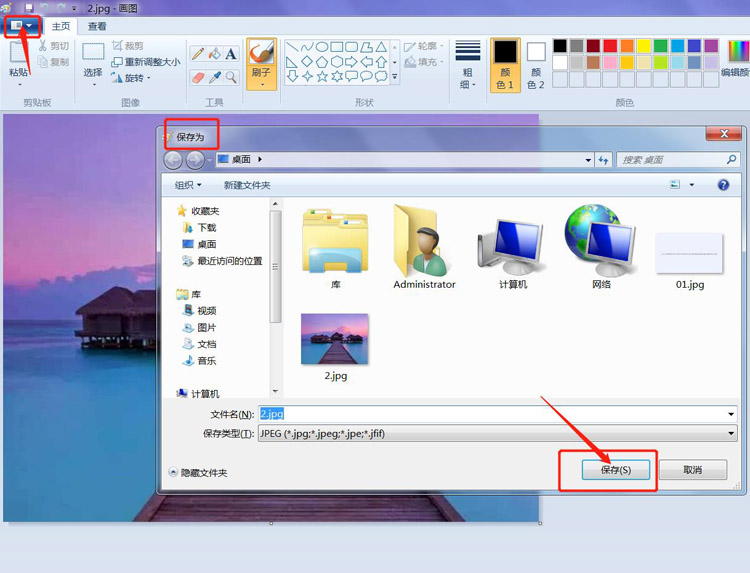Select the Text tool

pyautogui.click(x=231, y=54)
